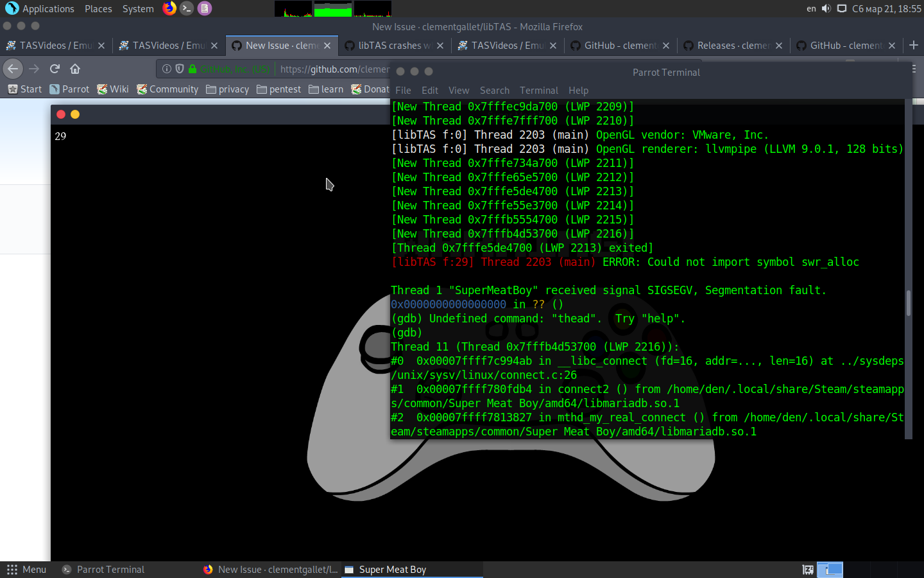
Task: Click the github.com URL field
Action: (334, 69)
